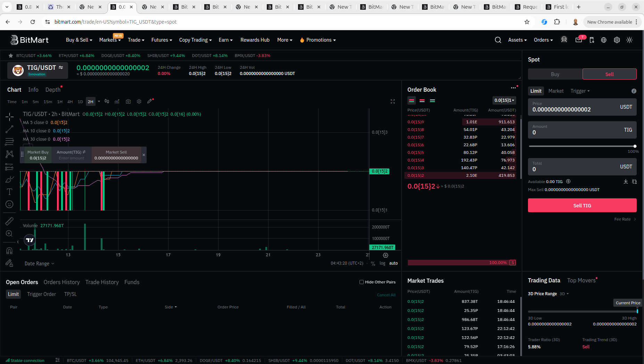
Task: Open the header settings gear icon
Action: (617, 40)
